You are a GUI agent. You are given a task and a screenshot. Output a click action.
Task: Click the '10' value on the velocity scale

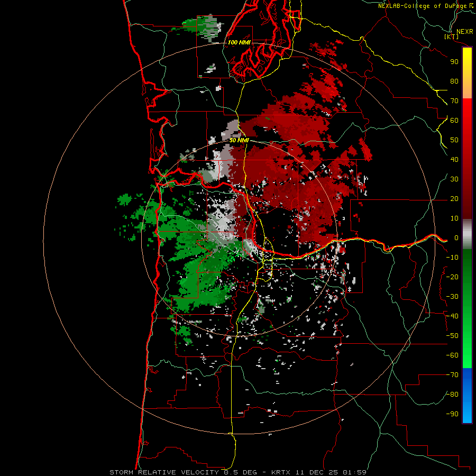454,218
